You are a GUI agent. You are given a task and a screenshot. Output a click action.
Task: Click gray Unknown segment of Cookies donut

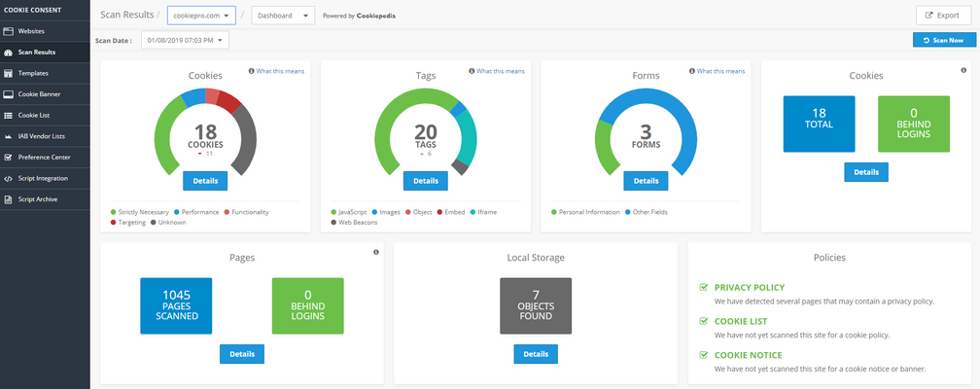pyautogui.click(x=248, y=141)
